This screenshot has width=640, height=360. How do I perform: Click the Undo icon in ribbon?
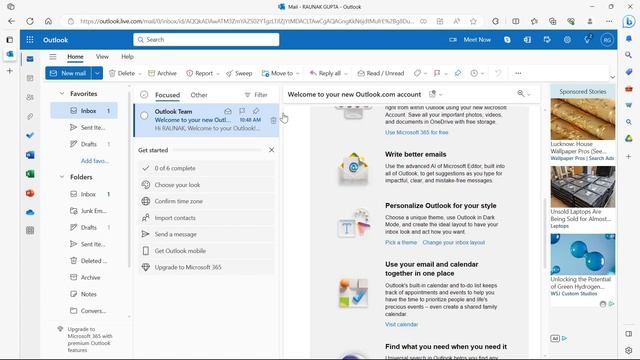(x=498, y=73)
